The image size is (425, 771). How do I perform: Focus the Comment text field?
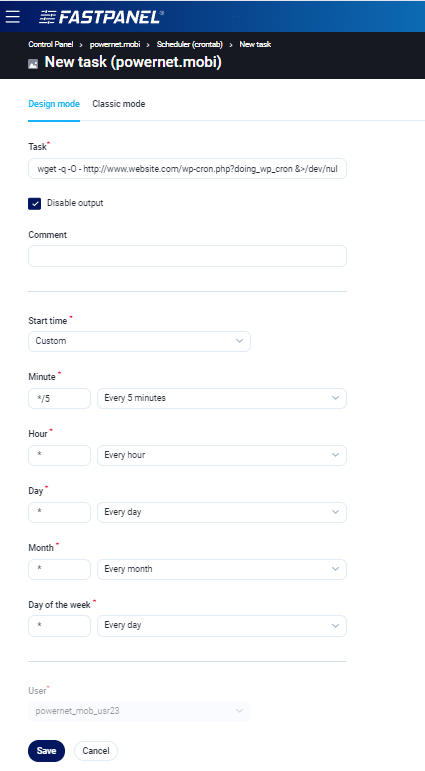187,256
